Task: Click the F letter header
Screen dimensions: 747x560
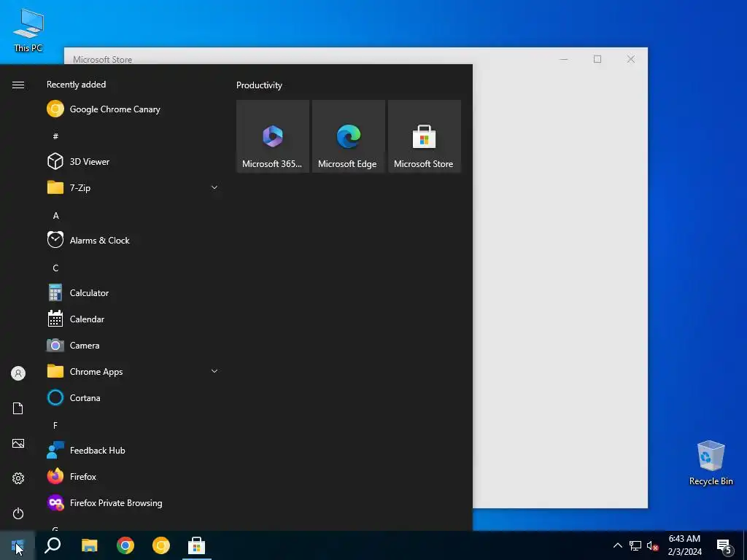Action: coord(55,425)
